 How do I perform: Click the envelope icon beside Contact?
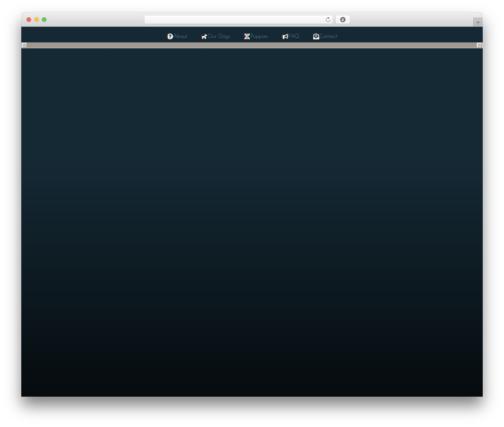[x=316, y=36]
